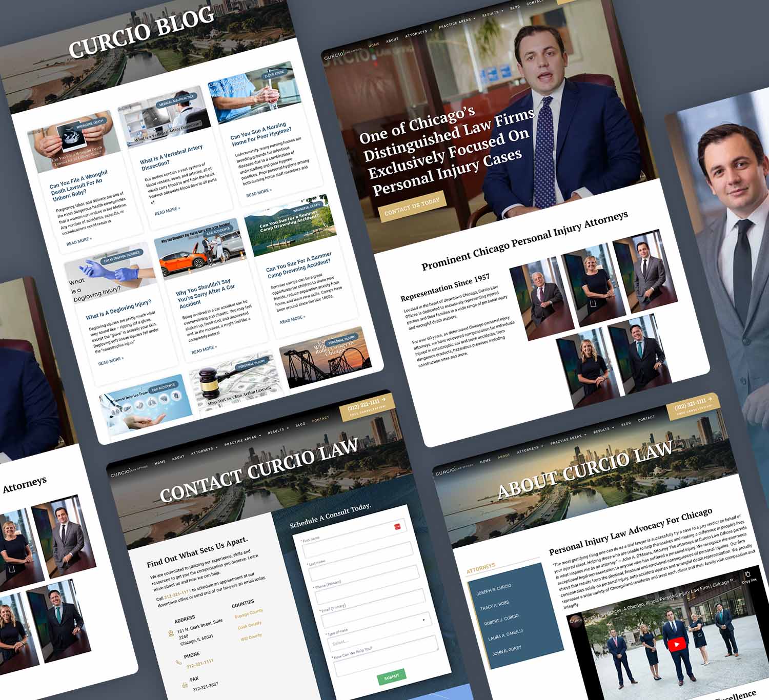Image resolution: width=769 pixels, height=700 pixels.
Task: Click Read More under the Degloving Injury article
Action: pyautogui.click(x=111, y=361)
